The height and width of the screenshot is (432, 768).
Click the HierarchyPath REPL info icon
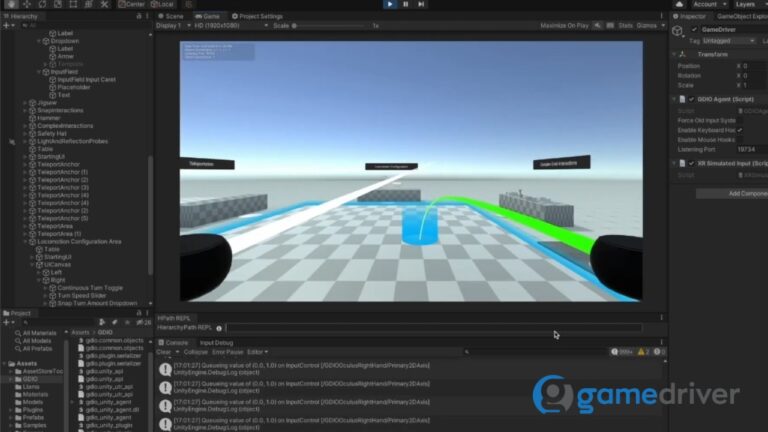click(x=219, y=328)
